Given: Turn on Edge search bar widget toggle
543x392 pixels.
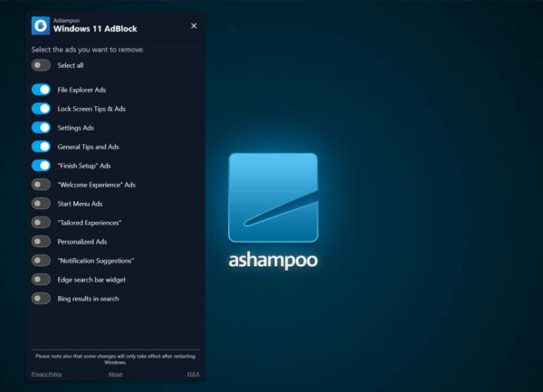Looking at the screenshot, I should point(41,280).
